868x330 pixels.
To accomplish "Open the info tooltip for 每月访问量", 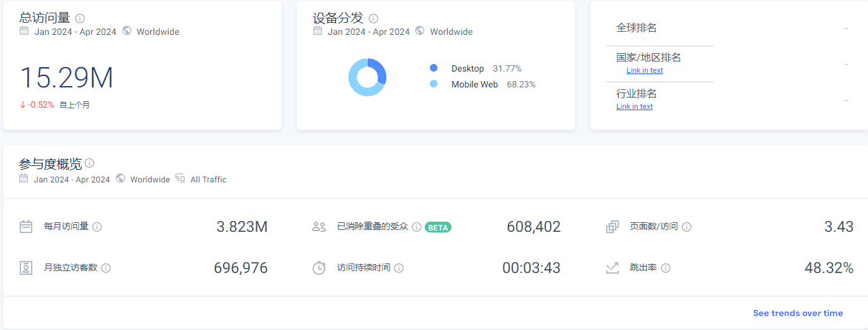I will point(98,227).
